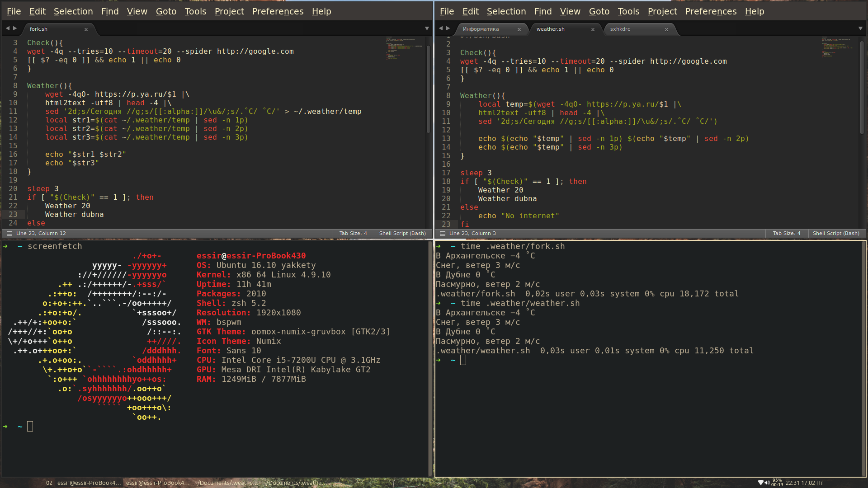Go to next tab in left editor
The height and width of the screenshot is (488, 868).
click(x=15, y=28)
